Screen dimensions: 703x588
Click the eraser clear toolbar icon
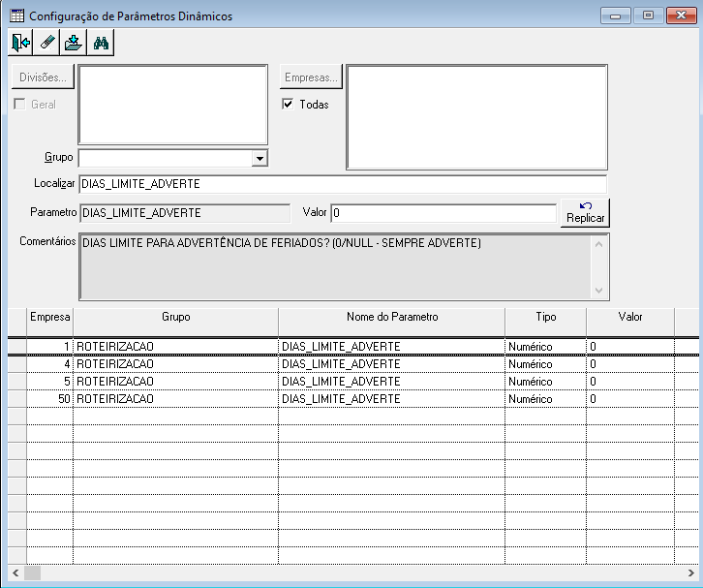[47, 43]
